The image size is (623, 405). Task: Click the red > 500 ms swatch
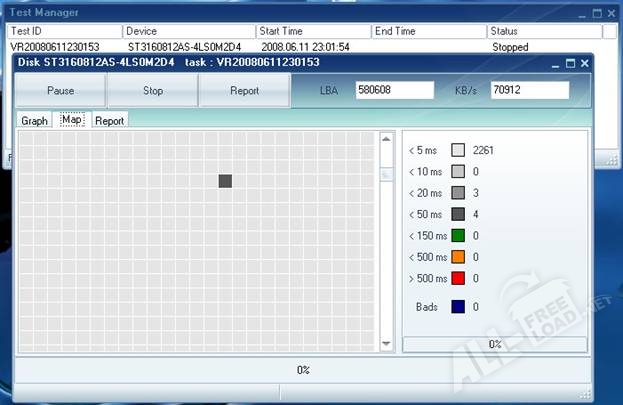coord(458,278)
